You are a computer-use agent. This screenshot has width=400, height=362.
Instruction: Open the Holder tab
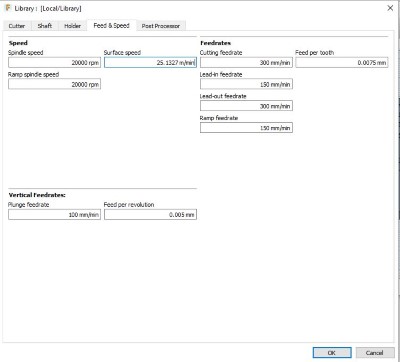(x=72, y=26)
